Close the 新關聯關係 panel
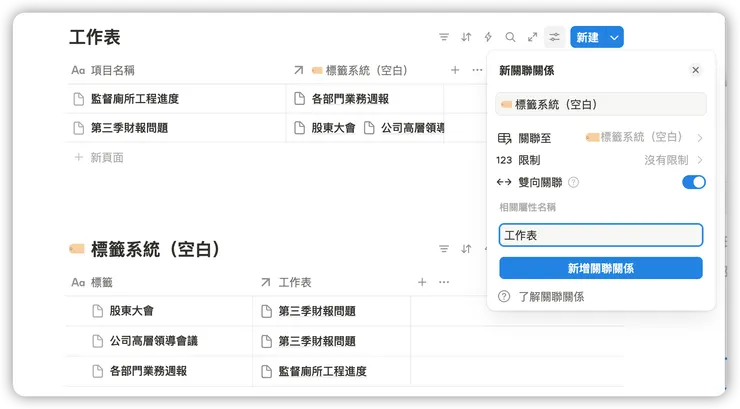This screenshot has height=409, width=740. [696, 70]
